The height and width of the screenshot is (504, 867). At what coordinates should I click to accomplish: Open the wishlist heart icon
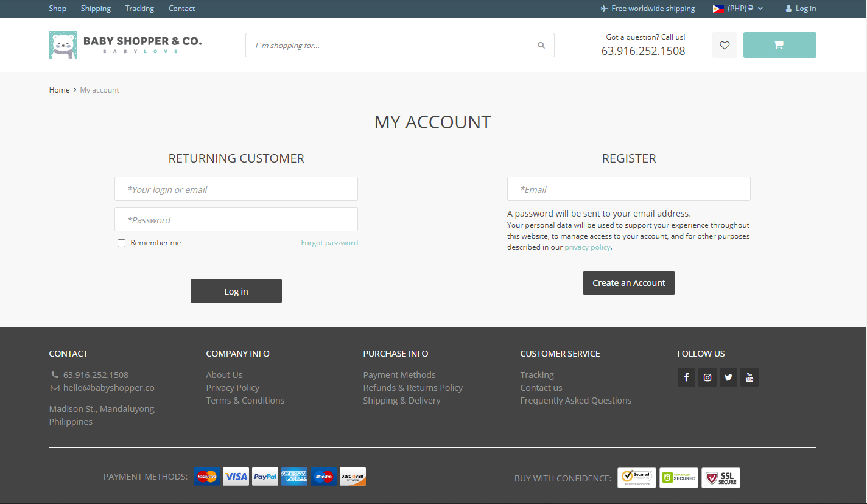[725, 45]
